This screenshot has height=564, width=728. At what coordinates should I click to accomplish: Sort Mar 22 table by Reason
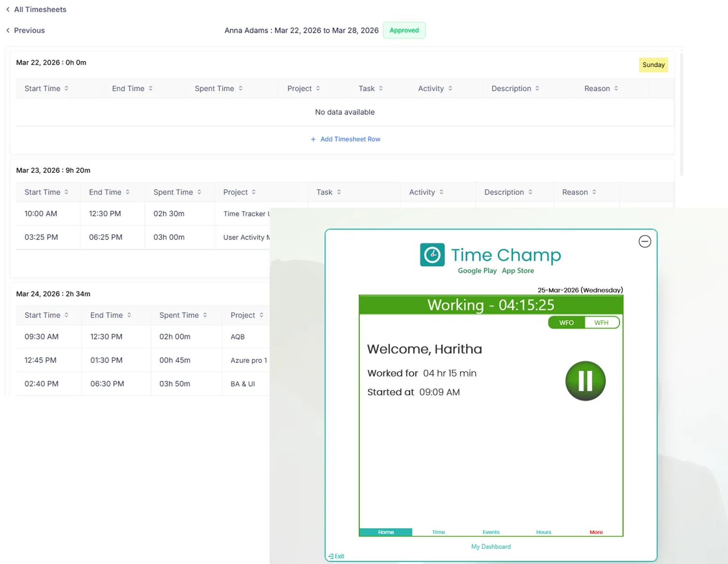click(x=616, y=88)
